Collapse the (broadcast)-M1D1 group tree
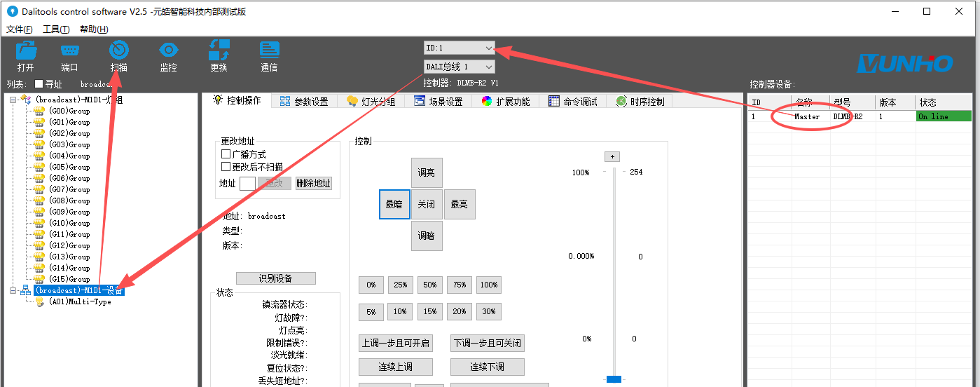 [13, 100]
